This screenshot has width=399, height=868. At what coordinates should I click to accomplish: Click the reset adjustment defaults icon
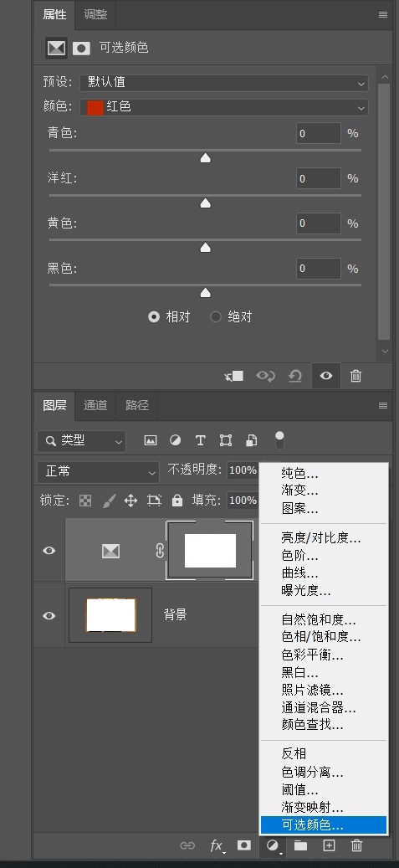pyautogui.click(x=295, y=377)
